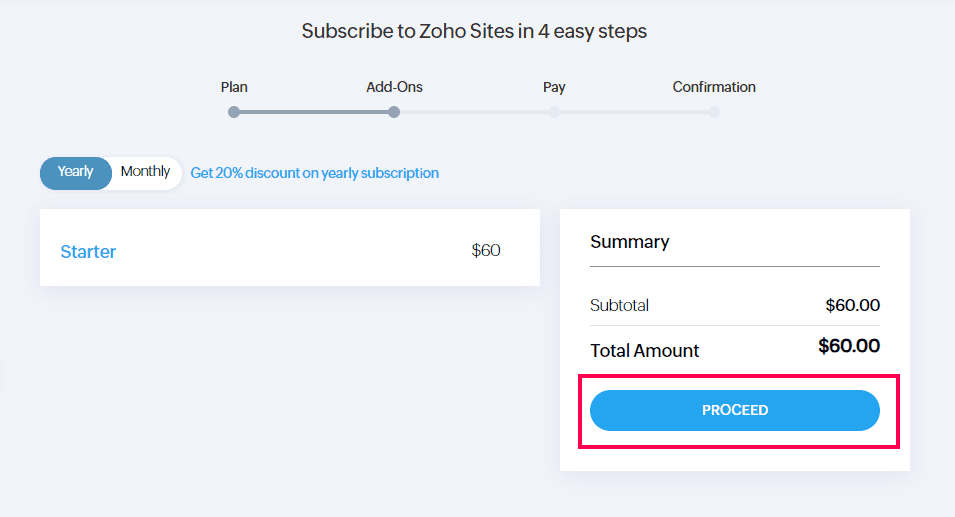Image resolution: width=955 pixels, height=517 pixels.
Task: Select the Yearly billing option
Action: click(x=76, y=172)
